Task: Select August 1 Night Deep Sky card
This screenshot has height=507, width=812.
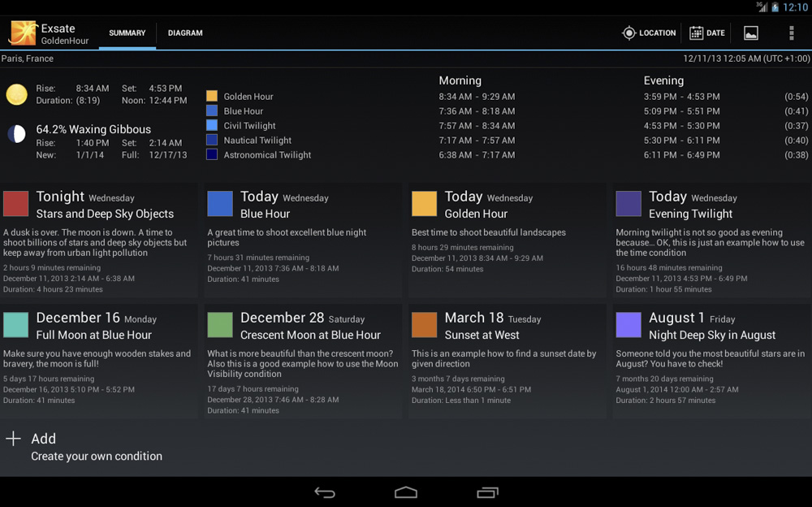Action: pos(711,362)
